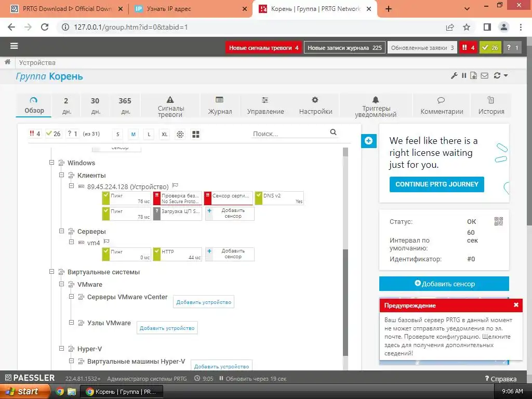The image size is (532, 399).
Task: Collapse the 89.45.224.128 device
Action: [x=71, y=186]
